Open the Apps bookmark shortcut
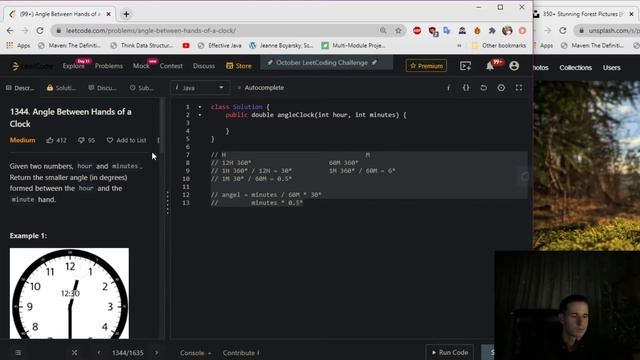 click(x=18, y=46)
